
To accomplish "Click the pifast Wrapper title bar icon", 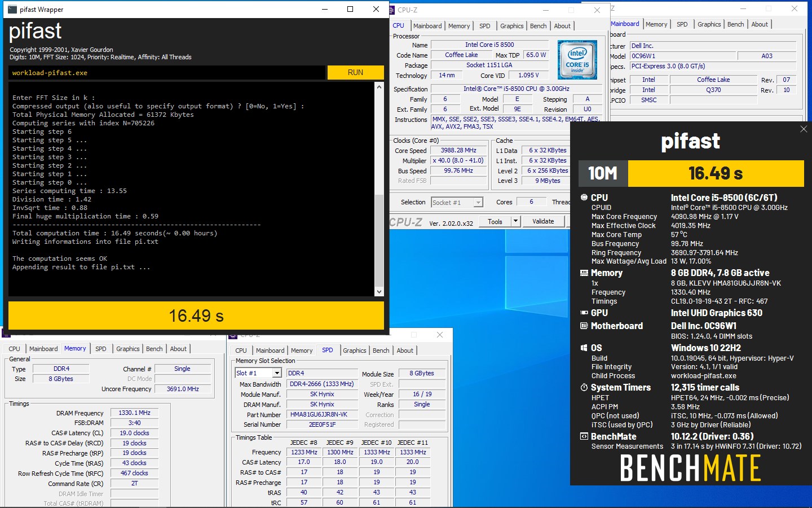I will click(x=12, y=9).
